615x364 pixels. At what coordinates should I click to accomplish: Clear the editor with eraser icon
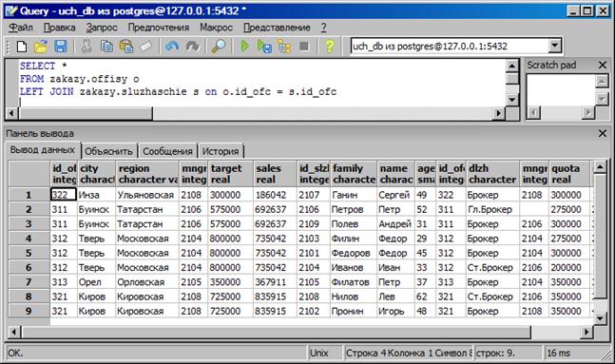[145, 47]
